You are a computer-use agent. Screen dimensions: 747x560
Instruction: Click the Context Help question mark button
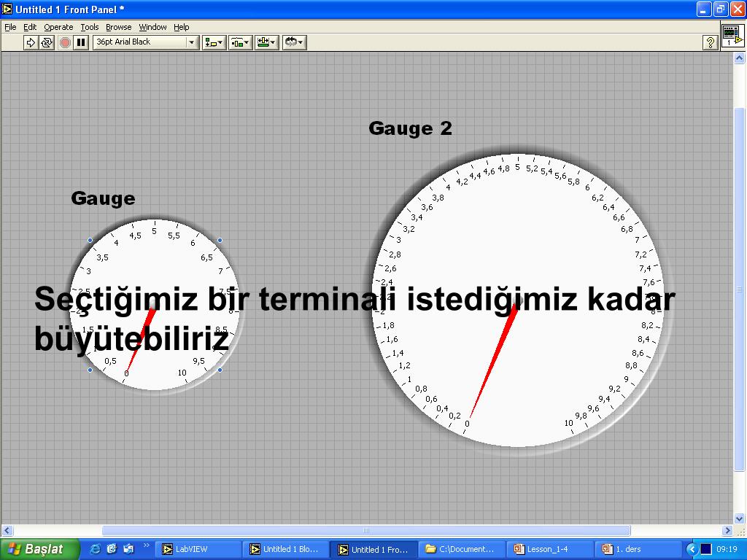point(710,42)
